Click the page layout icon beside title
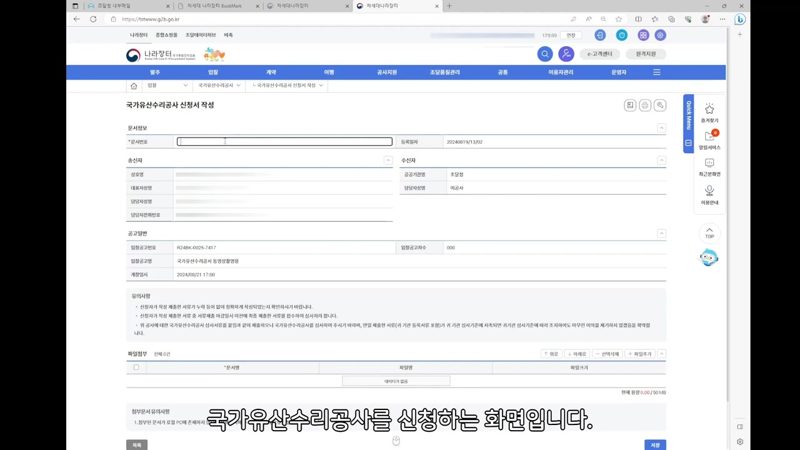The width and height of the screenshot is (800, 450). 630,105
